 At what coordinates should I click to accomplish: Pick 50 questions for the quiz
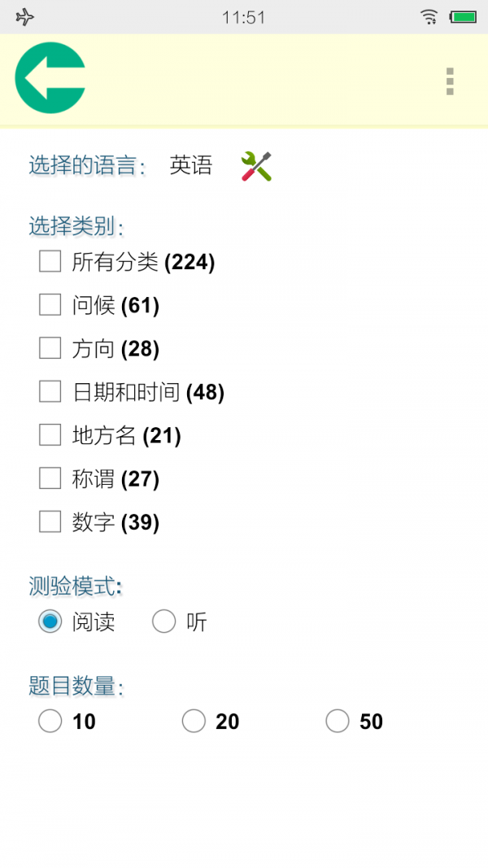click(x=338, y=721)
